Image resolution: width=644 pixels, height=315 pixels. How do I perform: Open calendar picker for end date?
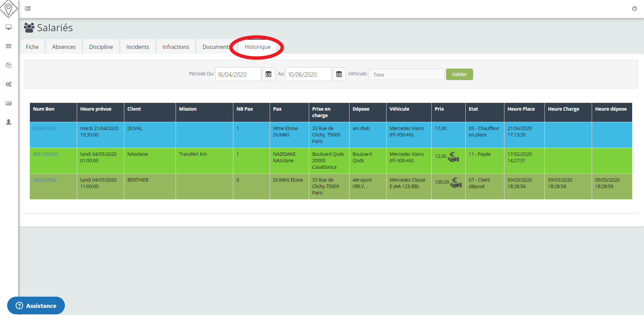[339, 74]
